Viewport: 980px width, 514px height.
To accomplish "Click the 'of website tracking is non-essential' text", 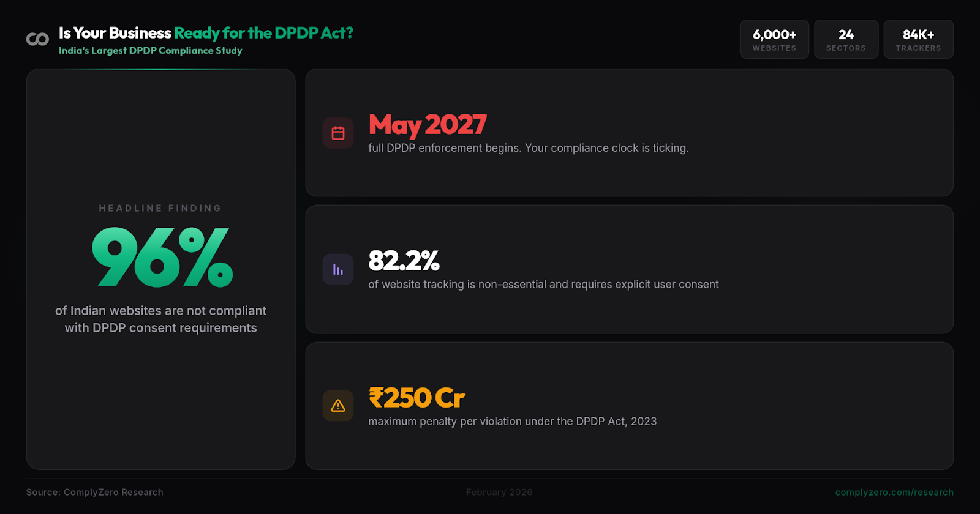I will (543, 285).
